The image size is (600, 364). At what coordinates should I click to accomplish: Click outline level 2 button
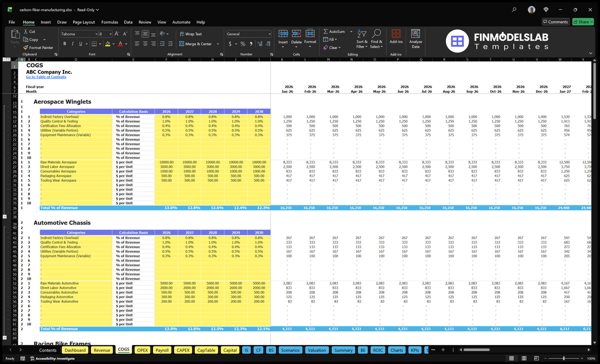pyautogui.click(x=8, y=59)
